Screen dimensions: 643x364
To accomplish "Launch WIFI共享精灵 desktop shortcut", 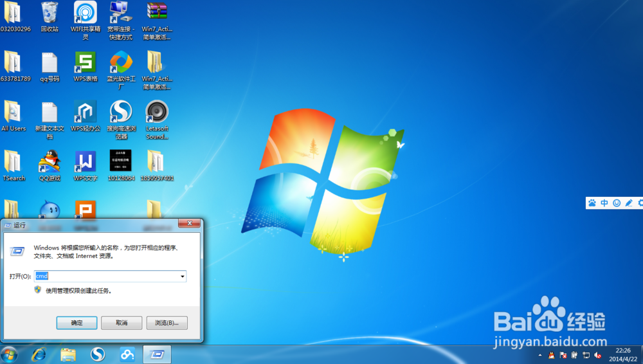I will (86, 20).
